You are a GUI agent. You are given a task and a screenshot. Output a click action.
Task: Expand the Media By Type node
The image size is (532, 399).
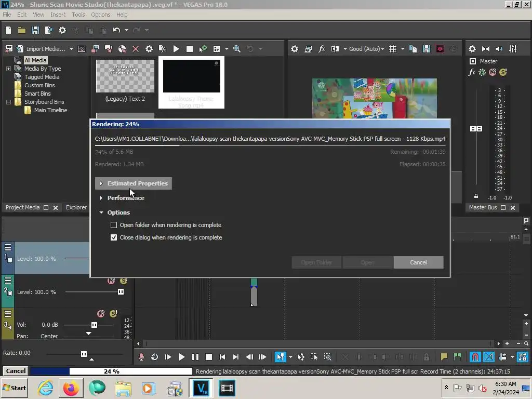[x=8, y=69]
